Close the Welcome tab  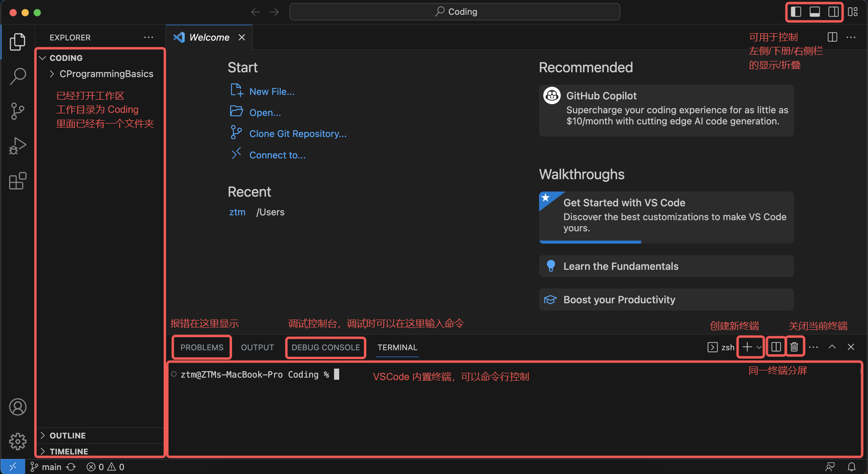click(x=242, y=37)
